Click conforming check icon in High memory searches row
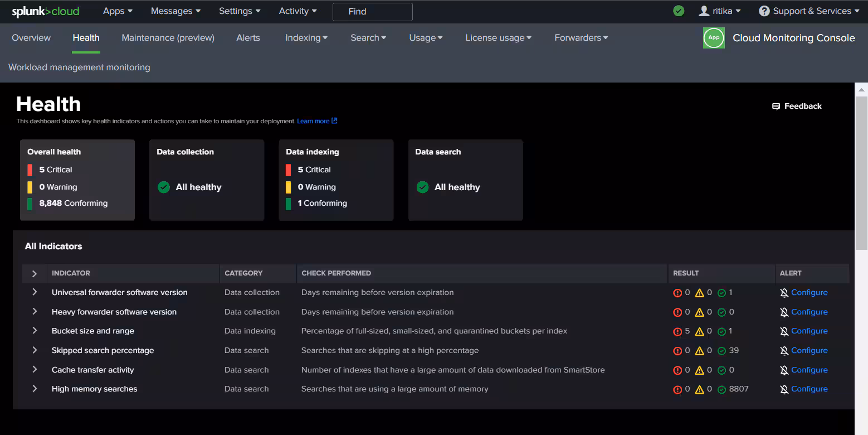868x435 pixels. click(721, 389)
